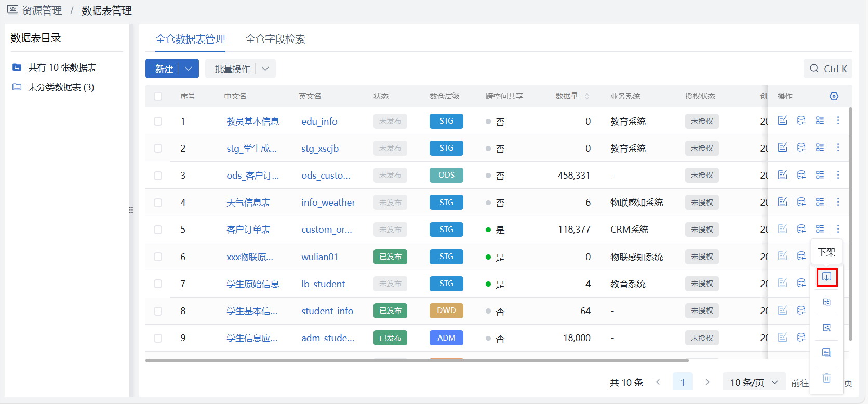Open field list icon for 客户订单表 row
Screen dimensions: 868x404
point(820,229)
